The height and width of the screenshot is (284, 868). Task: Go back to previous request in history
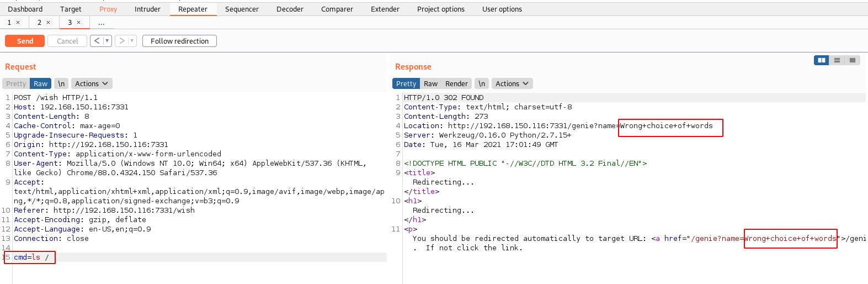point(97,41)
